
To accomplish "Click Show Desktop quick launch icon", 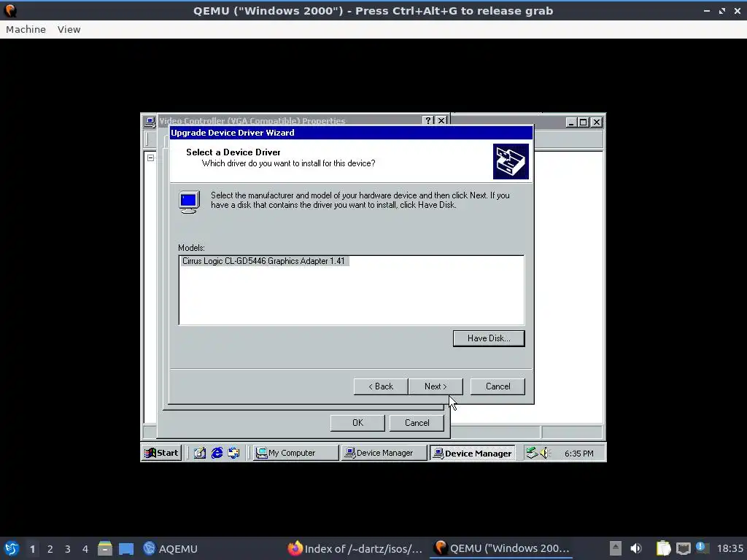I will 200,453.
